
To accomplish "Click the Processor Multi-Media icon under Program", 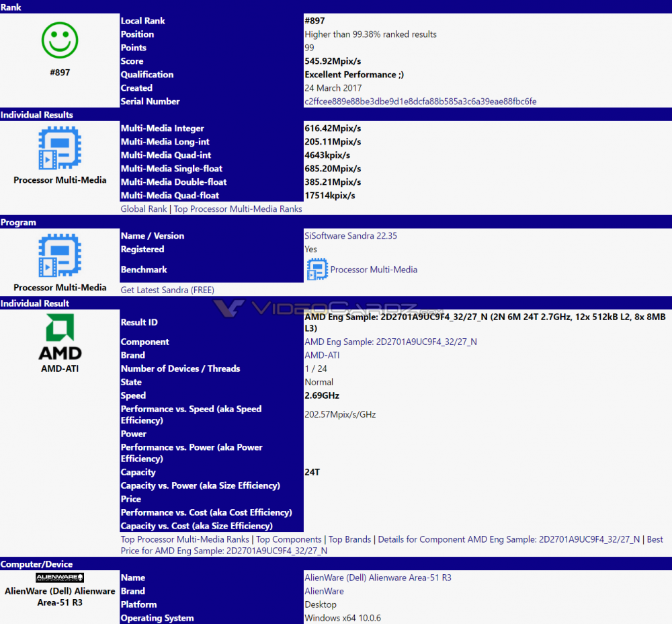I will point(60,256).
